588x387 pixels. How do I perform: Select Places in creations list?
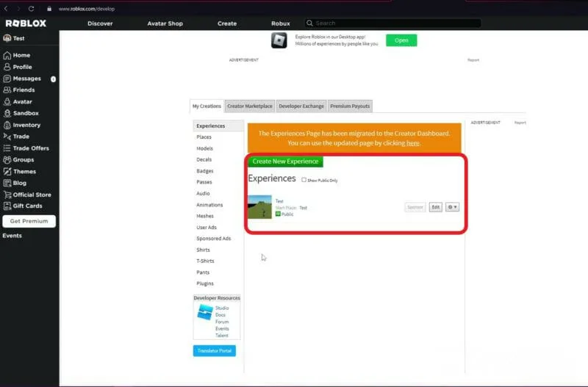pos(204,137)
